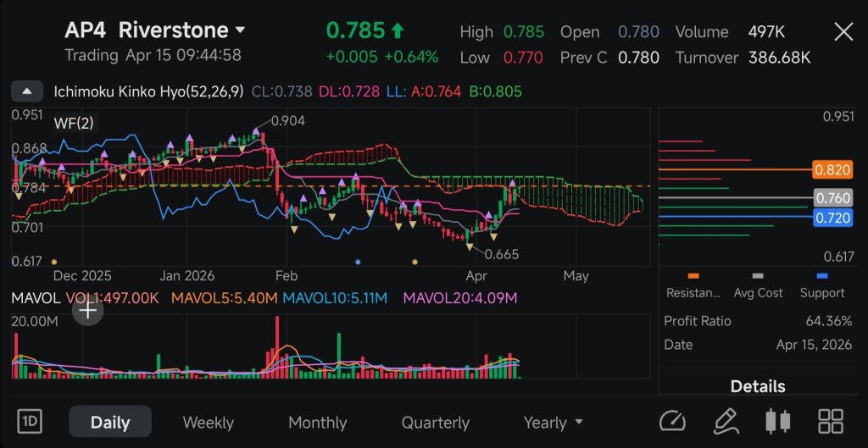Select the pencil drawing tool

point(726,422)
